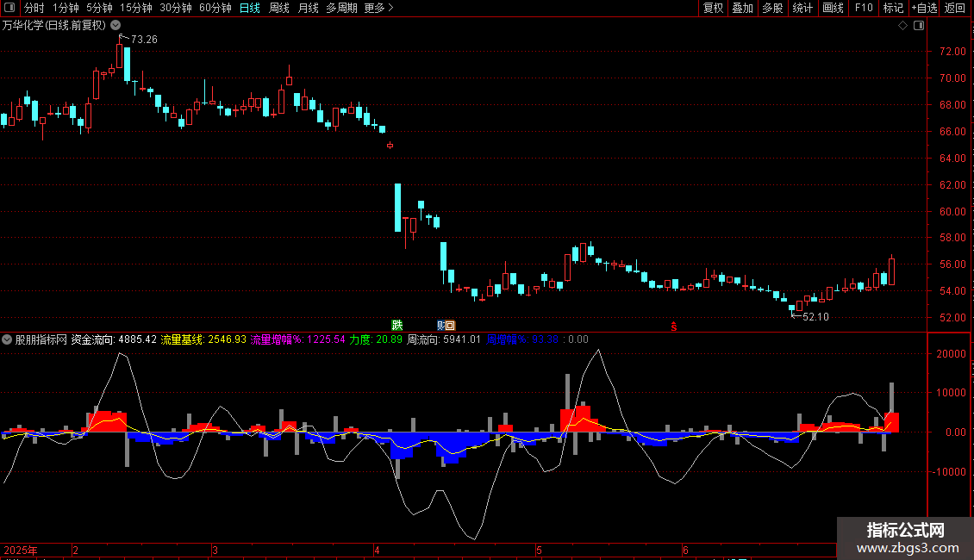Open the stock title dropdown arrow
The height and width of the screenshot is (560, 974).
click(x=116, y=26)
